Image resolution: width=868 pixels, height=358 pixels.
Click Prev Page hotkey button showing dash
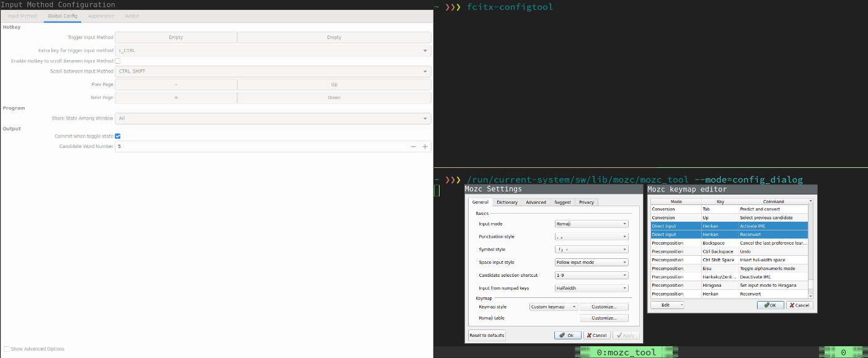[176, 84]
